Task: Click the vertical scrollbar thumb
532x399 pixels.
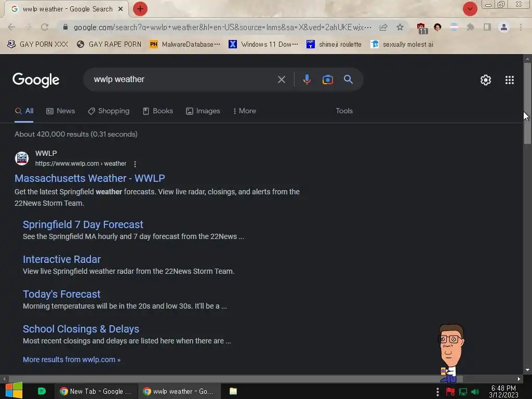Action: click(527, 103)
